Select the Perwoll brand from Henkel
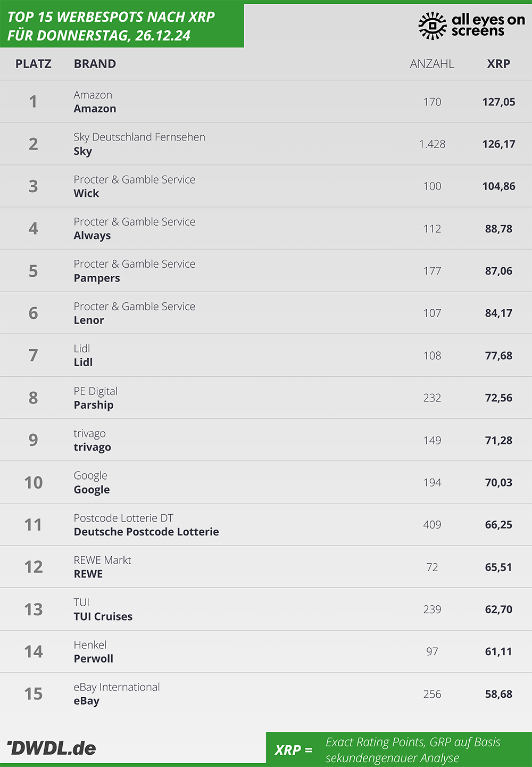The width and height of the screenshot is (532, 767). point(94,658)
